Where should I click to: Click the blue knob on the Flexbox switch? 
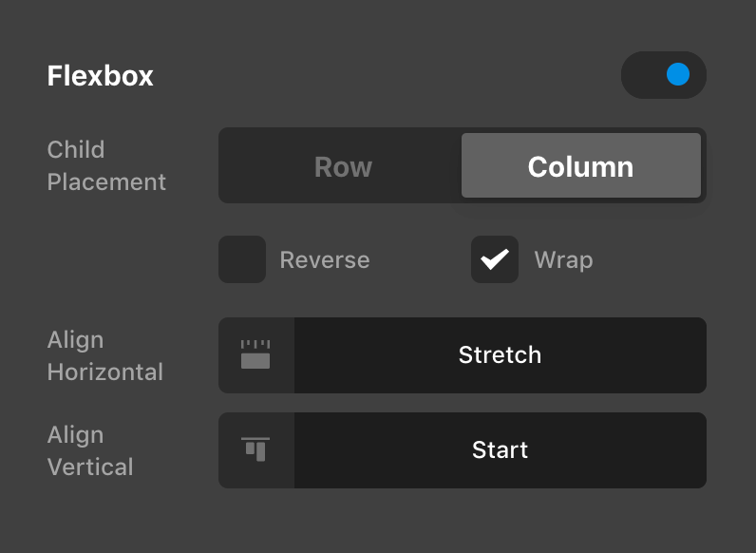[678, 75]
